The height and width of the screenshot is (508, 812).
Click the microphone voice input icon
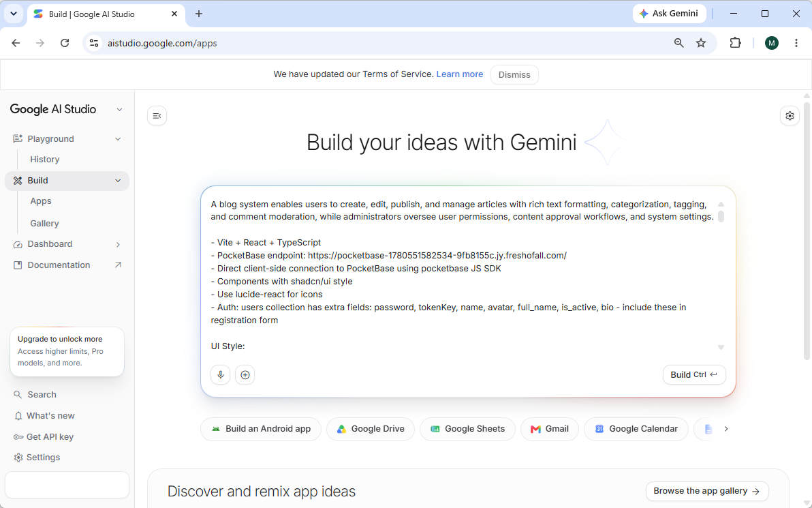pyautogui.click(x=220, y=375)
